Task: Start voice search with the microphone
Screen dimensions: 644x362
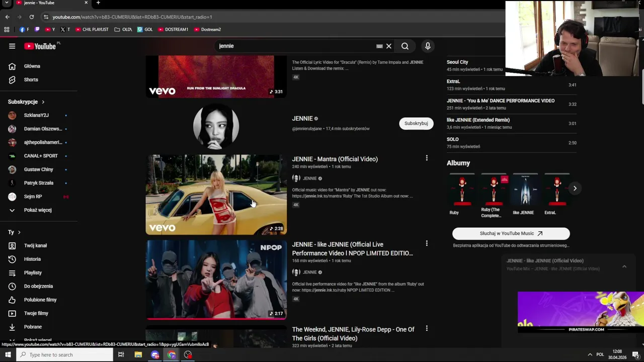Action: (x=428, y=46)
